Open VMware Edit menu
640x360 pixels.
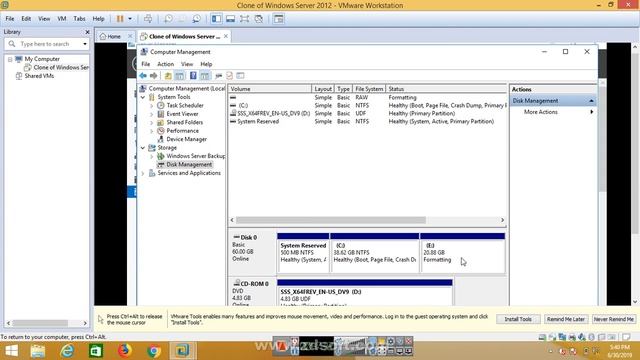[x=26, y=19]
